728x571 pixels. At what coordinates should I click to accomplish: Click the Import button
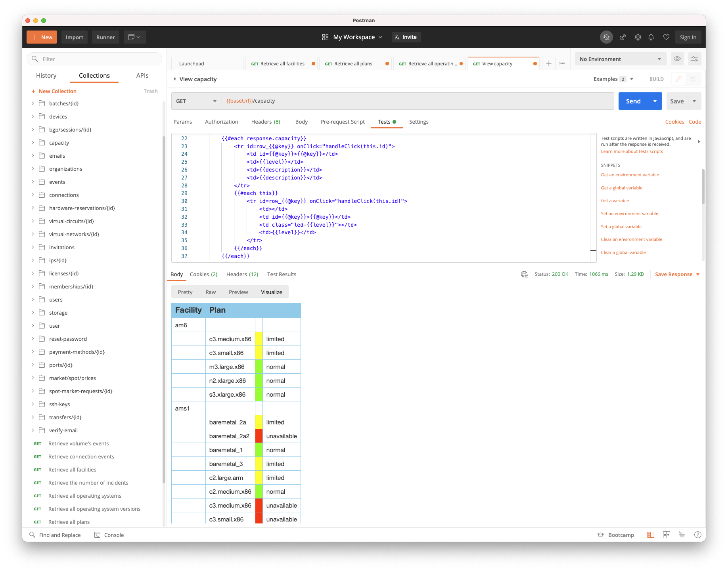[x=75, y=37]
